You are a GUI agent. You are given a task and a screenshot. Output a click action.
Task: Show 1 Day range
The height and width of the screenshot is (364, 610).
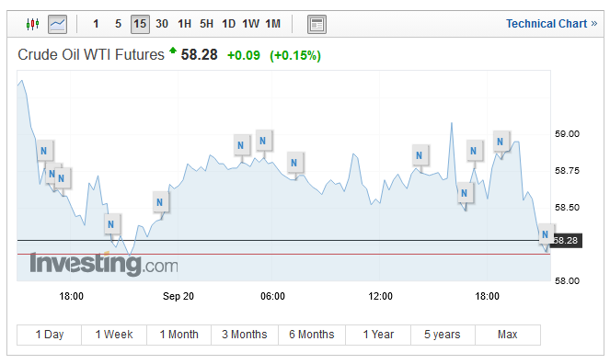[x=50, y=335]
